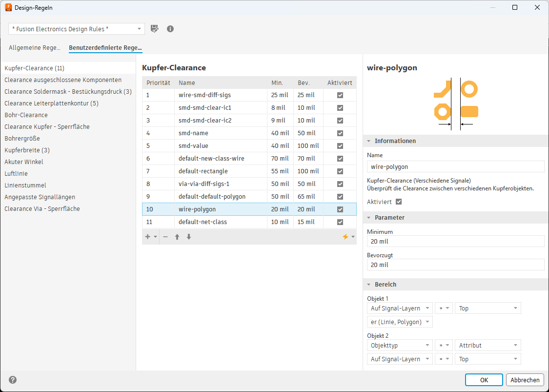The width and height of the screenshot is (549, 392).
Task: Open the info icon next to rules dropdown
Action: tap(170, 29)
